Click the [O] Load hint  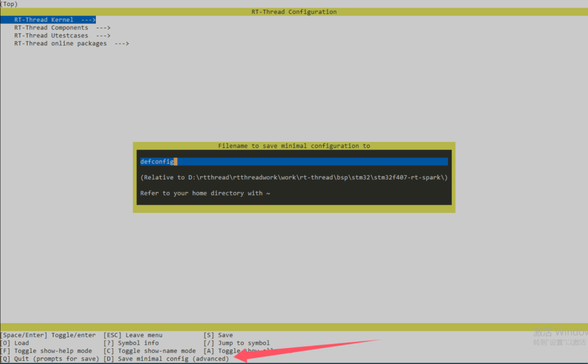(15, 343)
